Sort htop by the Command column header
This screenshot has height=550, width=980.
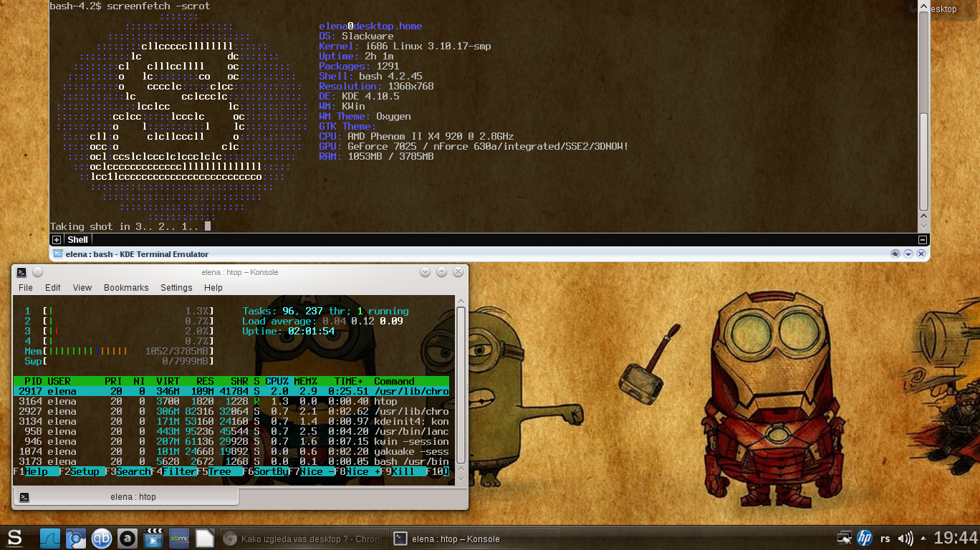click(394, 381)
